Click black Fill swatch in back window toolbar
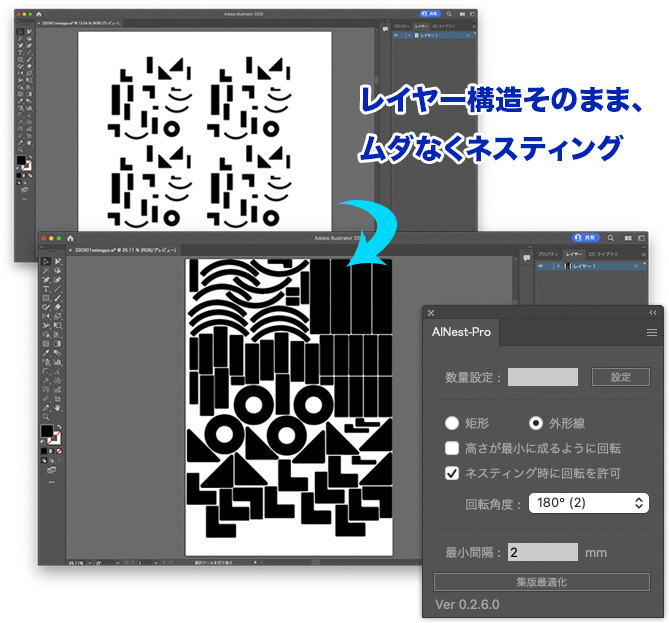This screenshot has height=623, width=669. pos(21,160)
